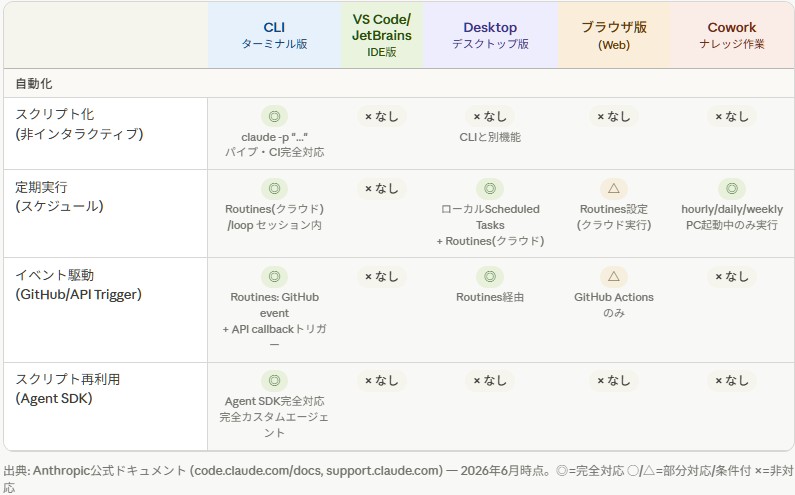Click the PC起動中のみ実行 text
The image size is (795, 495).
[732, 225]
